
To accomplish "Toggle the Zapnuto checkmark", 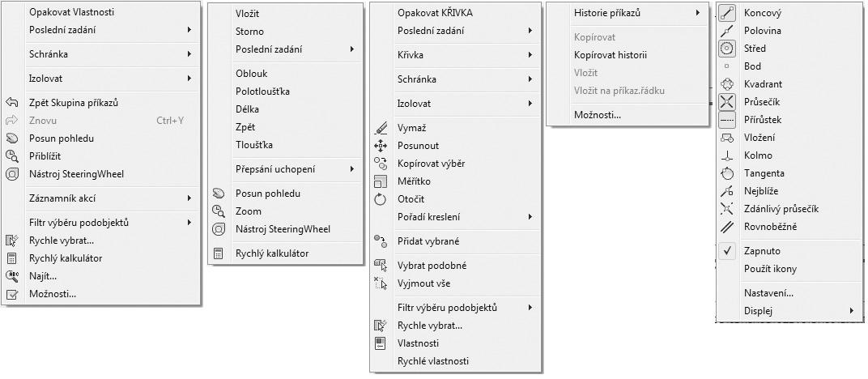I will point(727,251).
